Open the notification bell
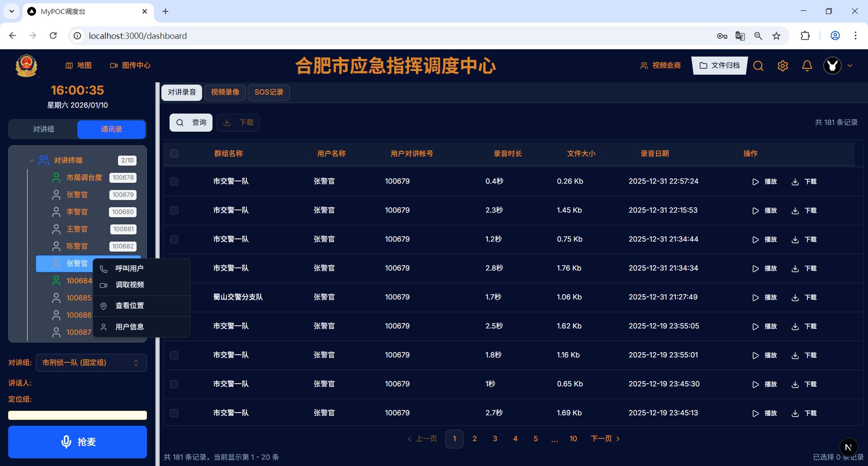Viewport: 868px width, 466px height. (807, 66)
